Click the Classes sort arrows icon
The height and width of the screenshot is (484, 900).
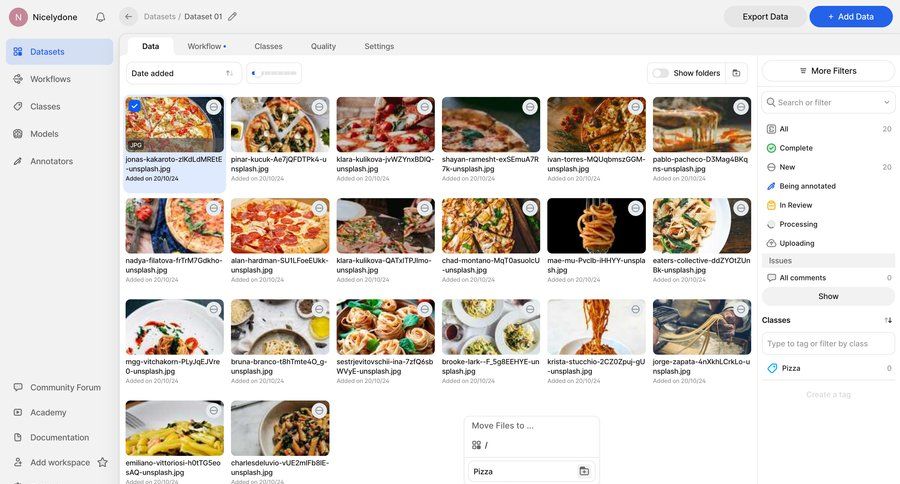[x=888, y=320]
